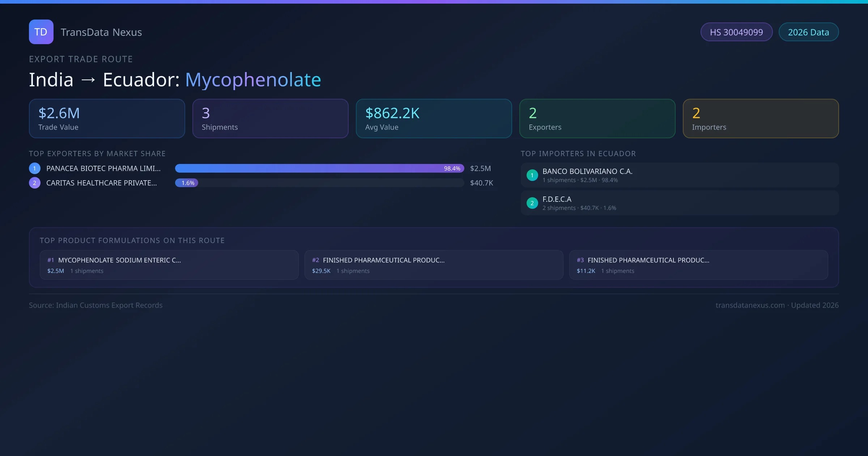Click the transdatanexus.com footer link
Screen dimensions: 868x456
[750, 305]
